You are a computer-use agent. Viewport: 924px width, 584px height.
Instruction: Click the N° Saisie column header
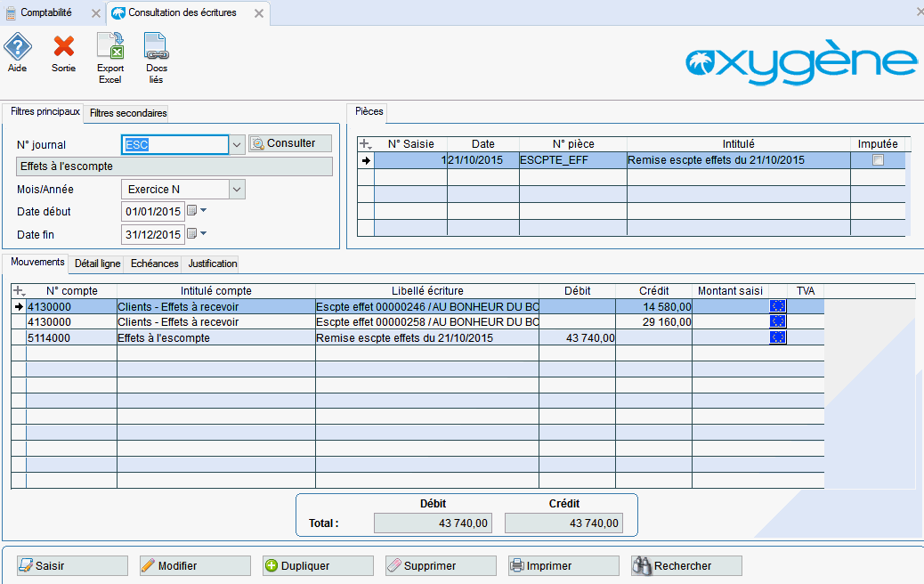point(410,144)
